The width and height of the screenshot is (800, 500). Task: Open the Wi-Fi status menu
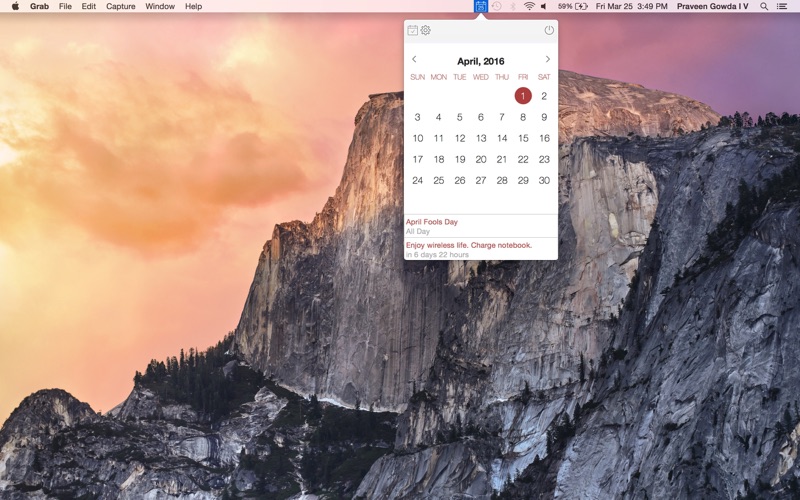pyautogui.click(x=529, y=6)
